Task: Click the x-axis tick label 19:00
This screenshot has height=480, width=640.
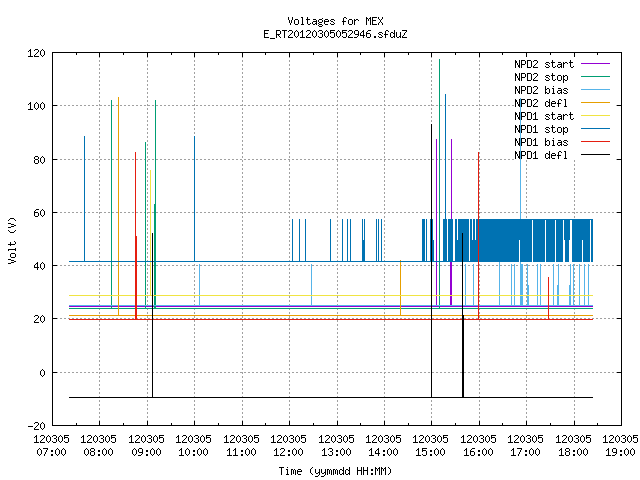Action: pos(621,452)
